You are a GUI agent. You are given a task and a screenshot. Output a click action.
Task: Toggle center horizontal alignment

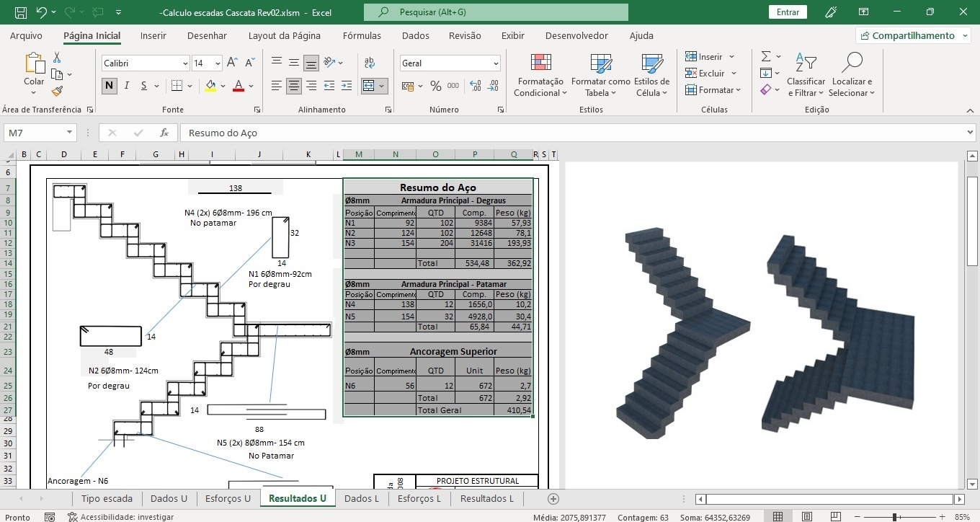[x=293, y=86]
